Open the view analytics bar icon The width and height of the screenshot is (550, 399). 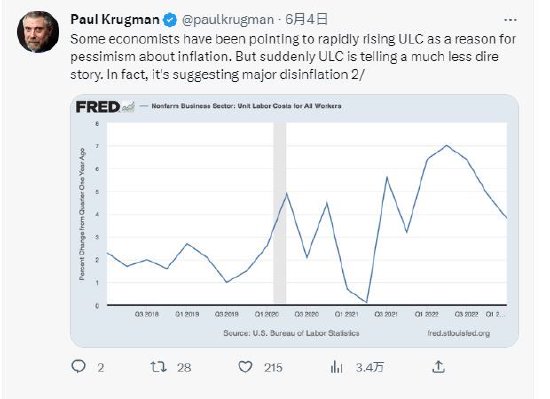point(336,367)
